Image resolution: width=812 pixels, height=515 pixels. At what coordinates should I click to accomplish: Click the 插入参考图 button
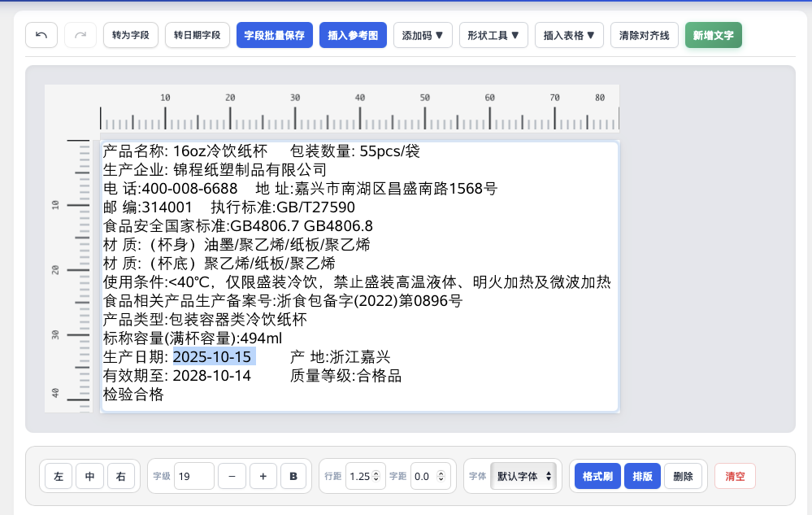tap(353, 36)
